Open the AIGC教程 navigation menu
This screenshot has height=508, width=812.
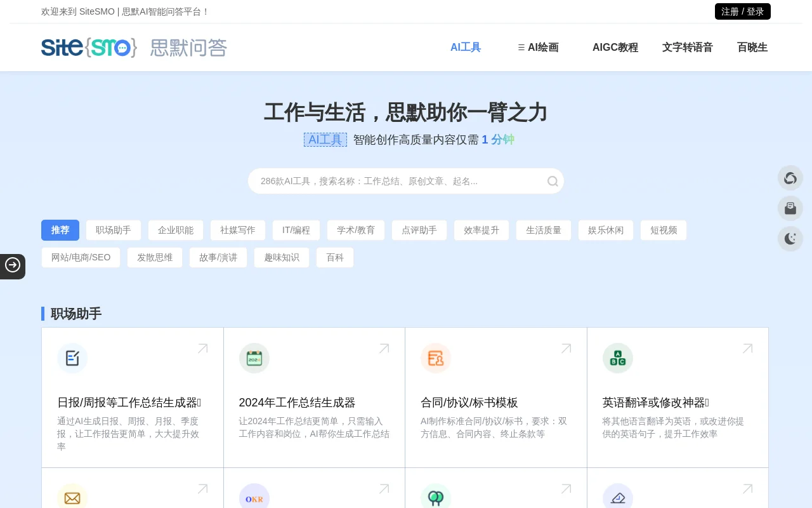coord(615,47)
